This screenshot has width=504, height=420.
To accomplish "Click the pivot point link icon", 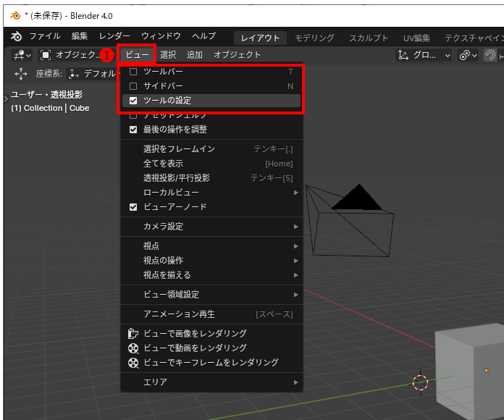I will point(469,55).
